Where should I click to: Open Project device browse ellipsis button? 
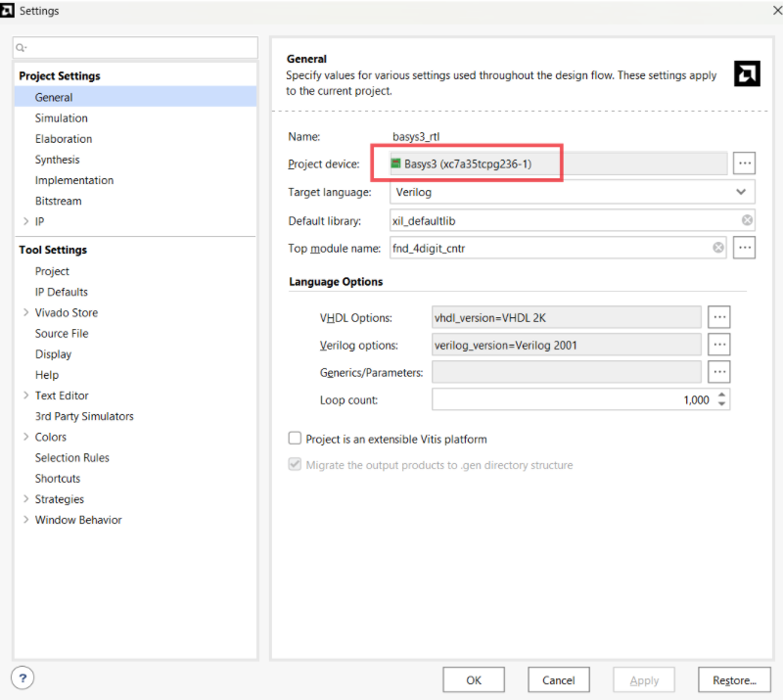tap(744, 163)
